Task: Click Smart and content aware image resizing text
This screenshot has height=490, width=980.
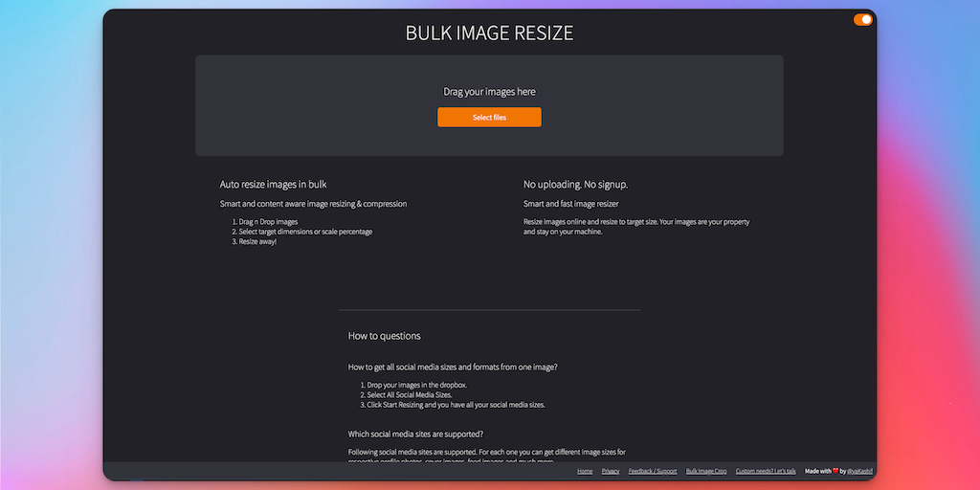Action: click(x=313, y=204)
